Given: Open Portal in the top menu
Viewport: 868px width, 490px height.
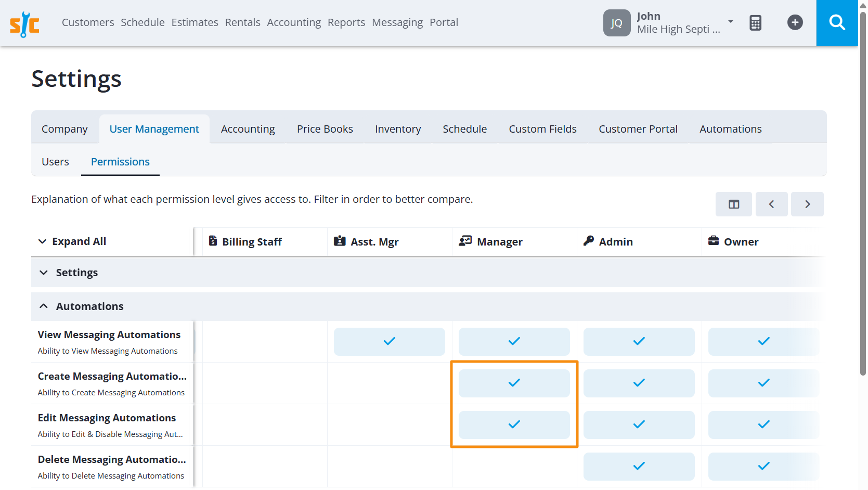Looking at the screenshot, I should coord(444,22).
